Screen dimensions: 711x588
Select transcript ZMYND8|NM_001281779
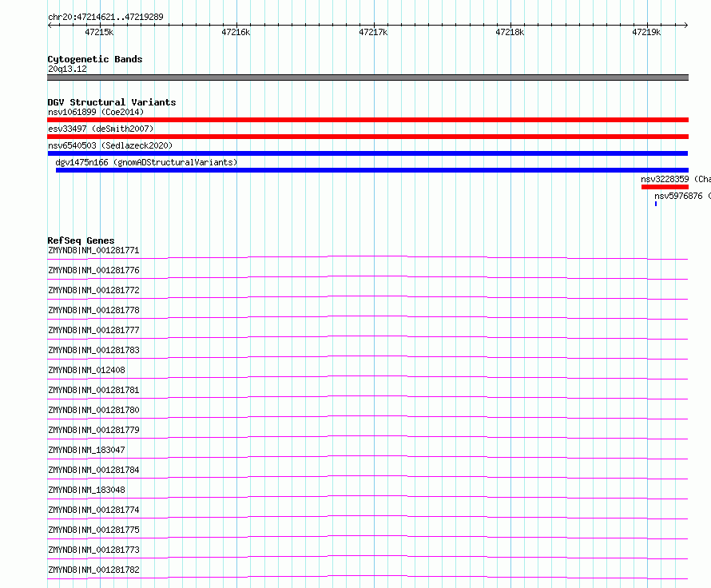(93, 430)
